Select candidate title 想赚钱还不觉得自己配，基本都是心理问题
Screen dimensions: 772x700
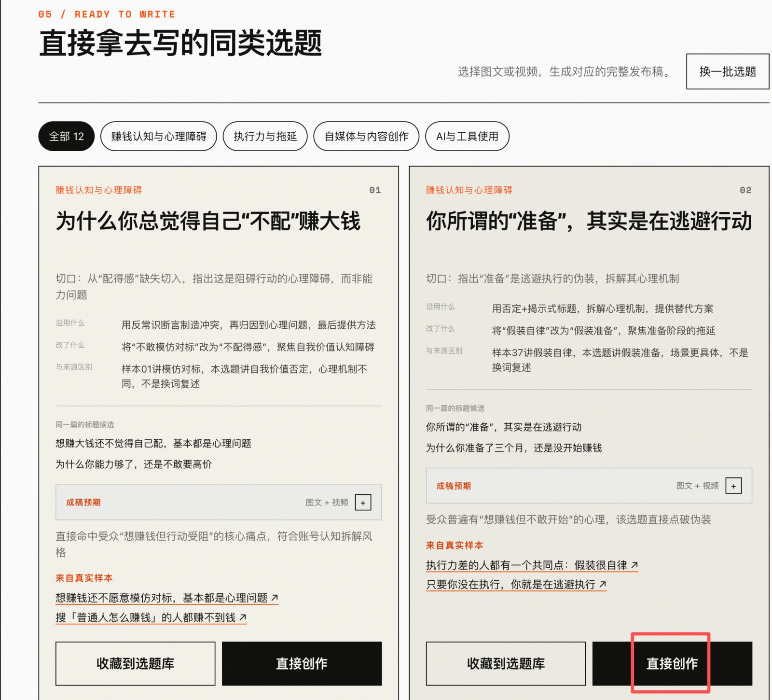tap(153, 443)
